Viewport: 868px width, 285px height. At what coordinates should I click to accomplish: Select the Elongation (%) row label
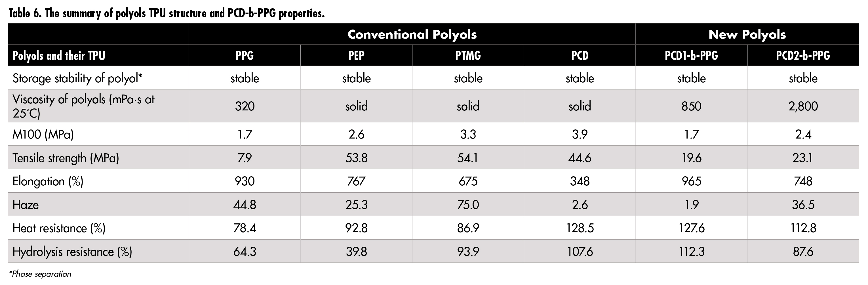coord(48,181)
